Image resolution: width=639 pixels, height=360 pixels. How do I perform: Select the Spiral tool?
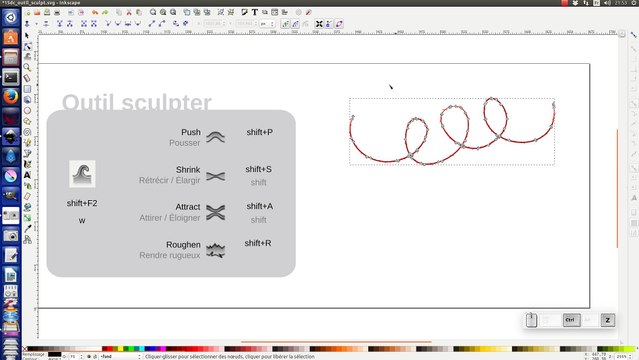pyautogui.click(x=27, y=132)
